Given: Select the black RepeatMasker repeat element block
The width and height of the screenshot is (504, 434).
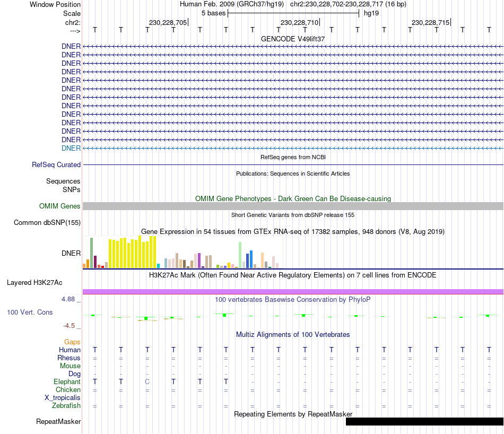Looking at the screenshot, I should pos(424,421).
